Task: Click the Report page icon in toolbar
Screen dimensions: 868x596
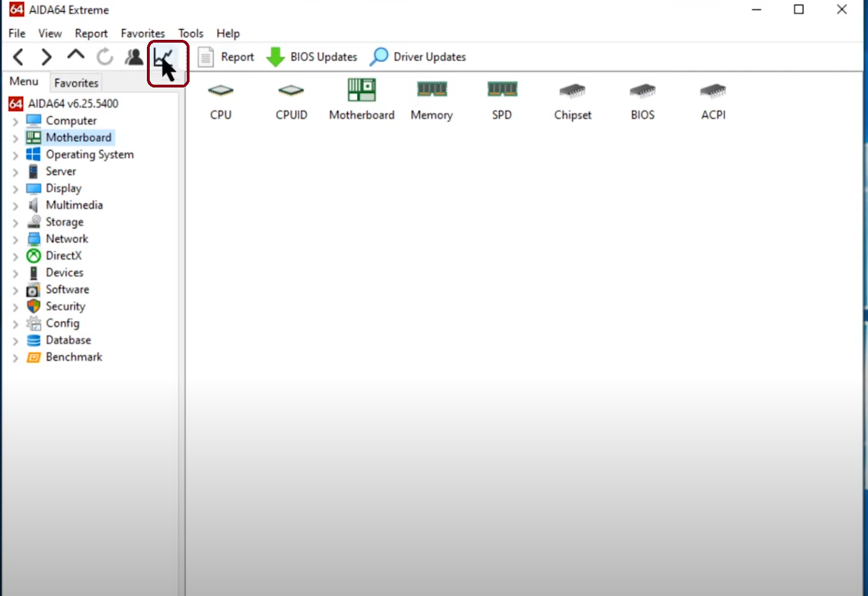Action: (206, 57)
